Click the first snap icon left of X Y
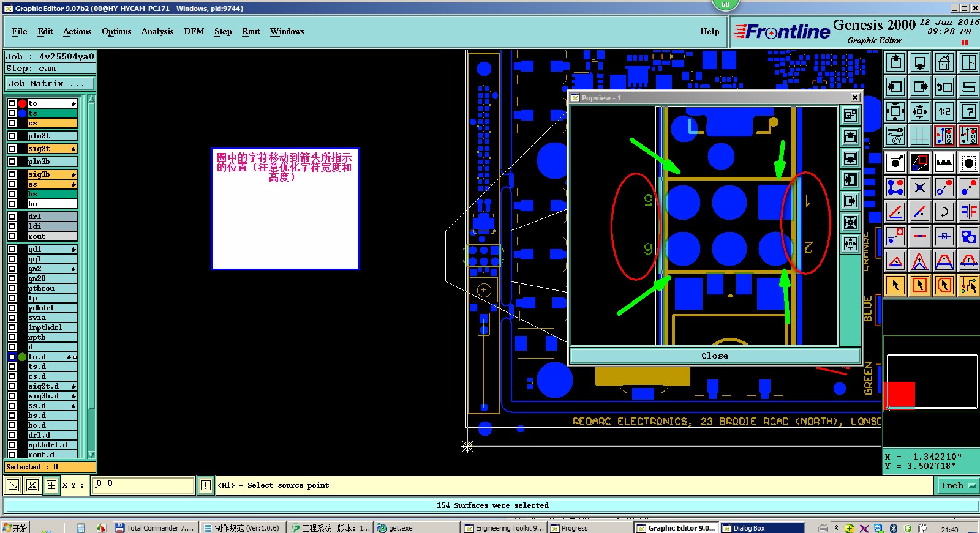This screenshot has height=533, width=980. 13,485
